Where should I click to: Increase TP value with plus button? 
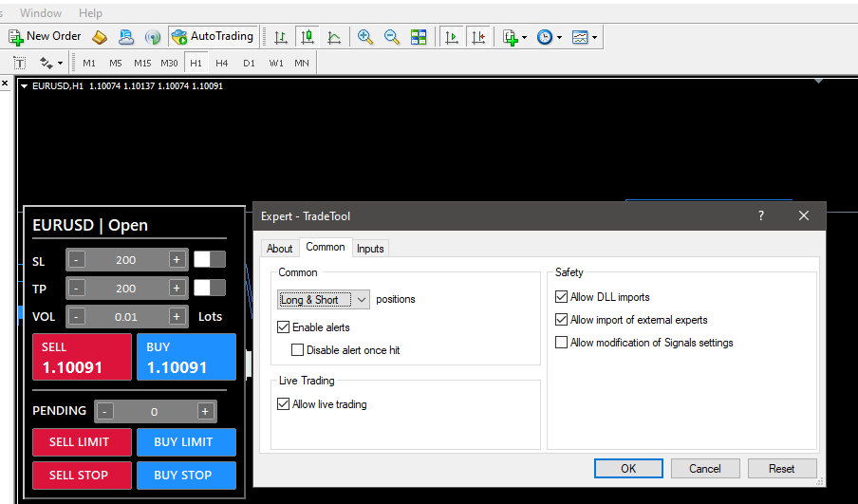tap(177, 289)
